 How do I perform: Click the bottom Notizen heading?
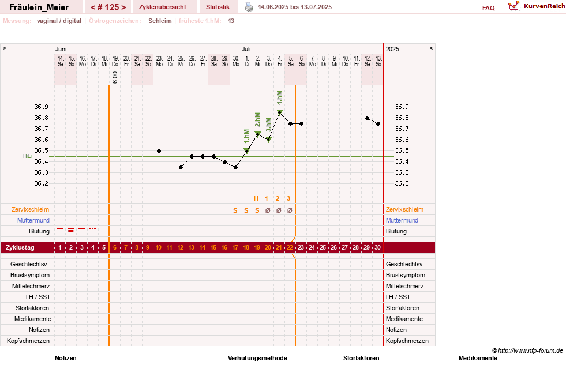[x=66, y=358]
